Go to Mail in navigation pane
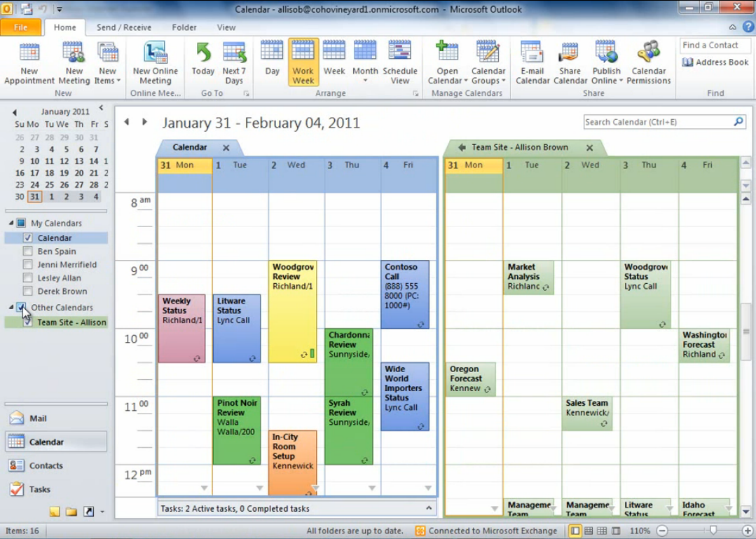Viewport: 756px width, 539px height. pyautogui.click(x=56, y=418)
